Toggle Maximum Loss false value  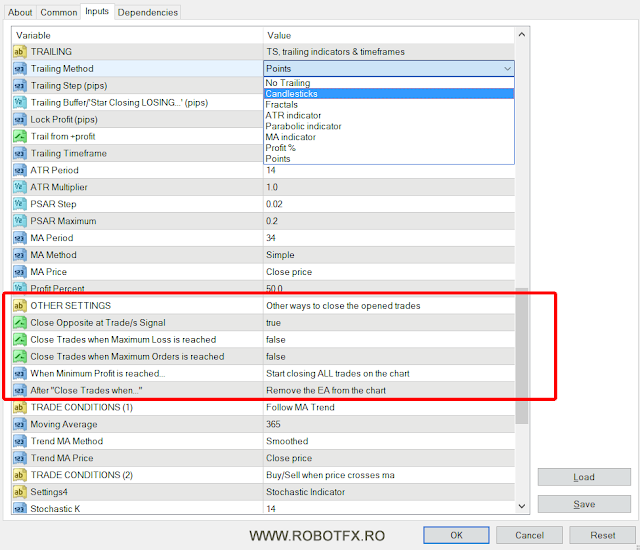point(276,339)
